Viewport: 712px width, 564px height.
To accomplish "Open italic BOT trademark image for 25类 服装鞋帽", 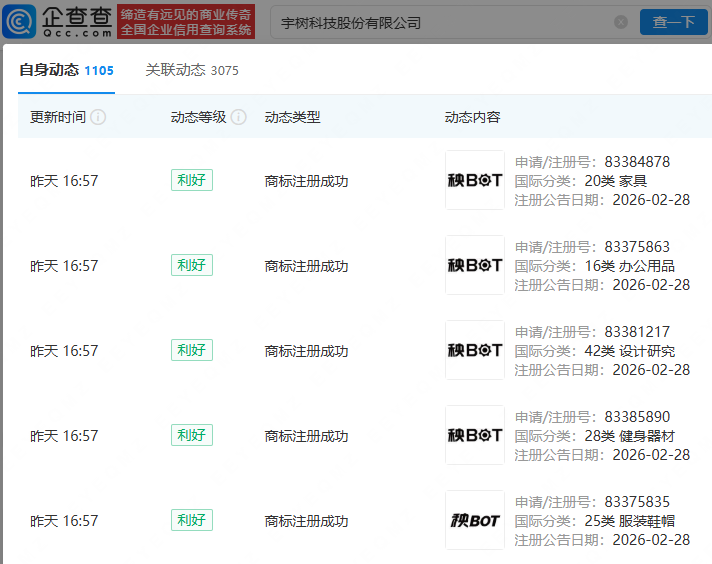I will pyautogui.click(x=475, y=521).
